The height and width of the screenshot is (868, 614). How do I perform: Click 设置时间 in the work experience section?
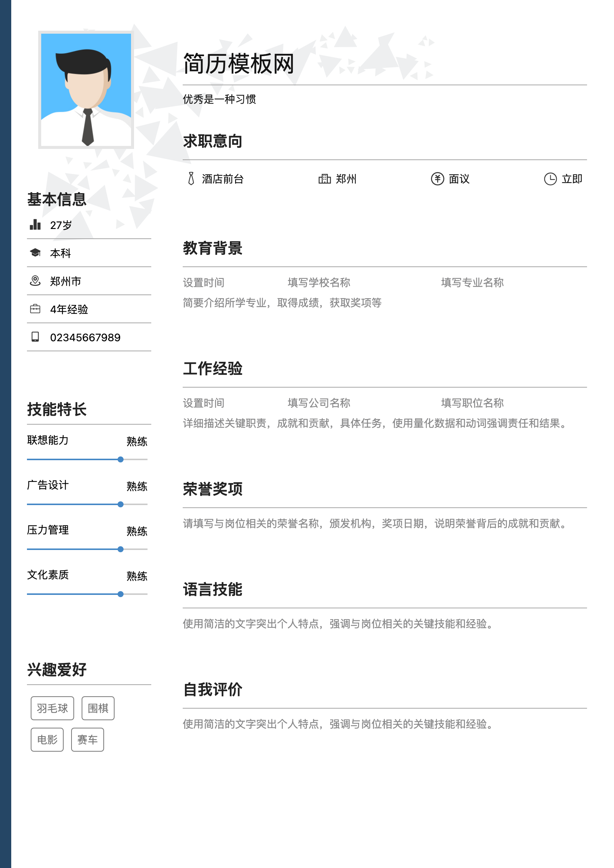[204, 403]
